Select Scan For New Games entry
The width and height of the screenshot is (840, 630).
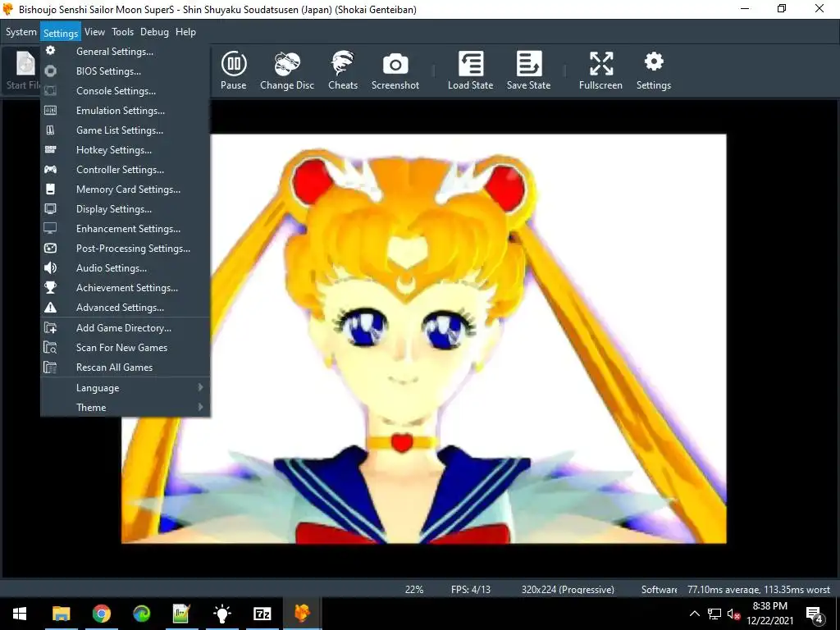coord(126,347)
